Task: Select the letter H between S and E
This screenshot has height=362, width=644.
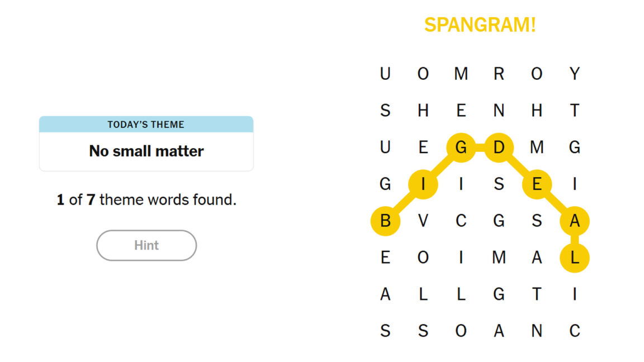Action: pos(423,111)
